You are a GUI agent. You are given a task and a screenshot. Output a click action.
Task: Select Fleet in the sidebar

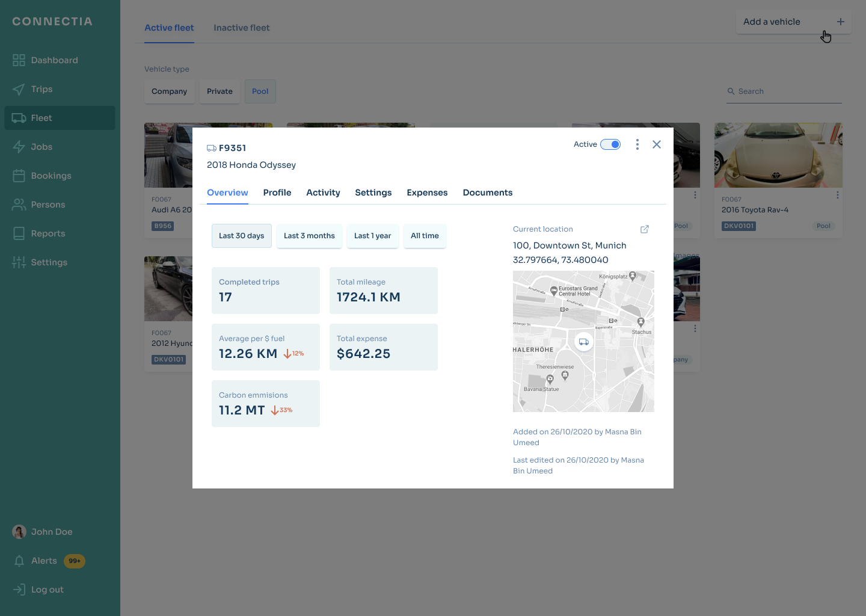[x=60, y=118]
